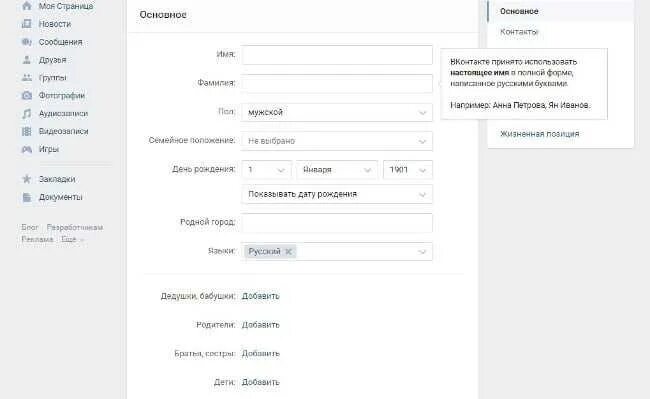Add parents via Родители Добавить link

(x=260, y=325)
